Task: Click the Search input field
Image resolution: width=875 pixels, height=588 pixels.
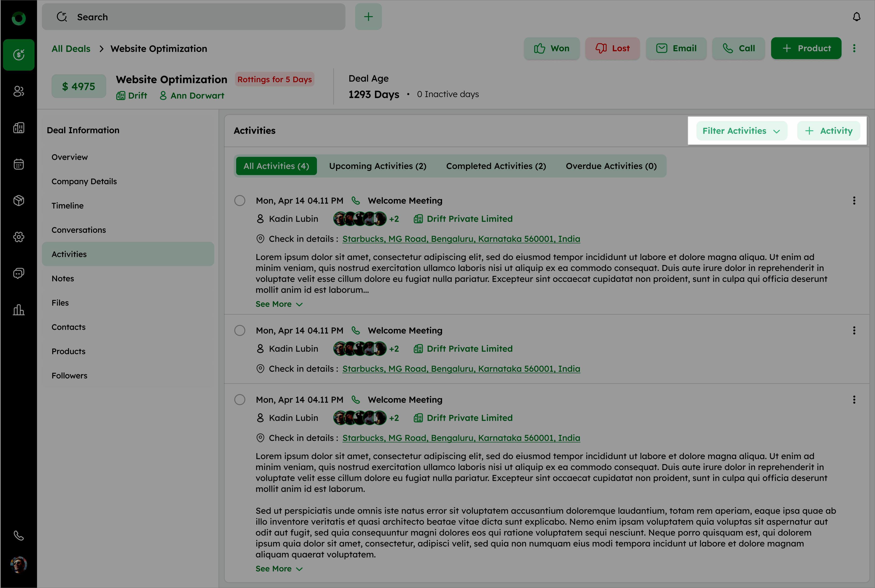Action: pos(193,17)
